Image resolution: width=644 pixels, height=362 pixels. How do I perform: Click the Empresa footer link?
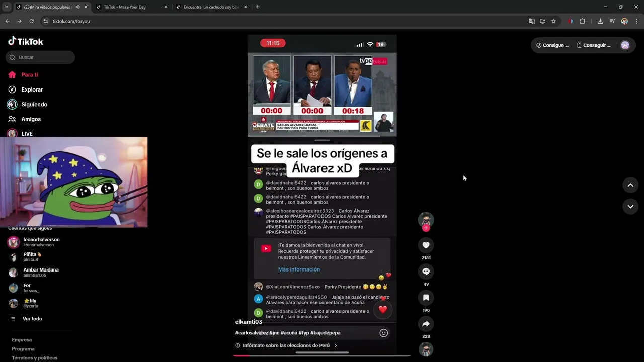pos(22,340)
